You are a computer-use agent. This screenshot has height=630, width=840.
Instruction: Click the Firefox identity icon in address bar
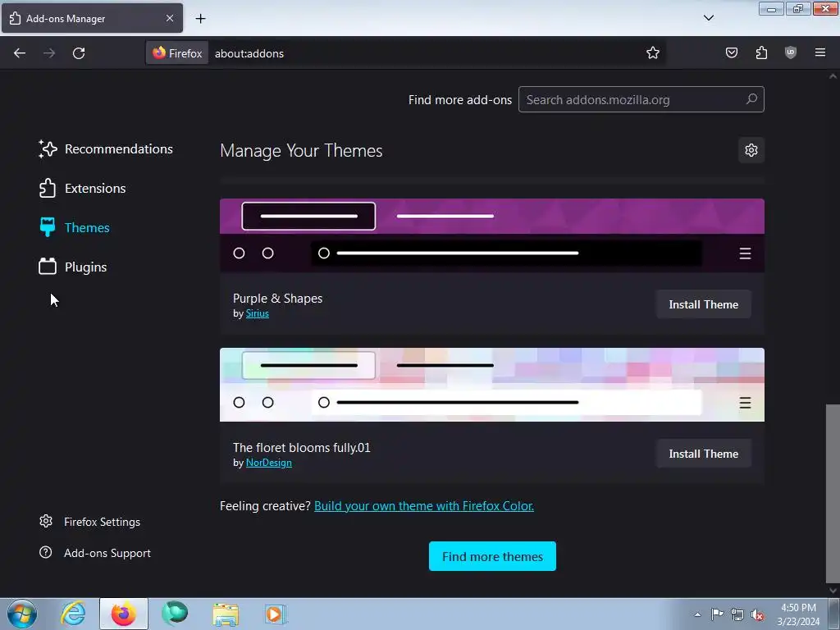click(x=177, y=53)
